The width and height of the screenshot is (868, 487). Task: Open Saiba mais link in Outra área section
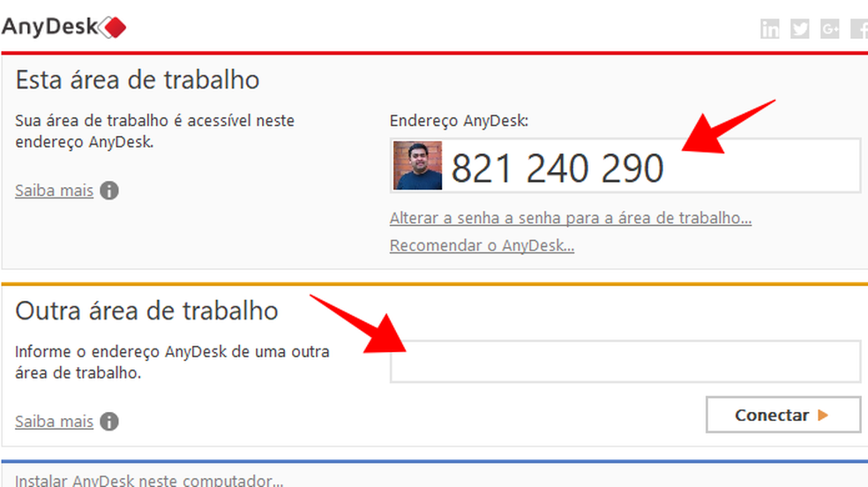pyautogui.click(x=55, y=422)
